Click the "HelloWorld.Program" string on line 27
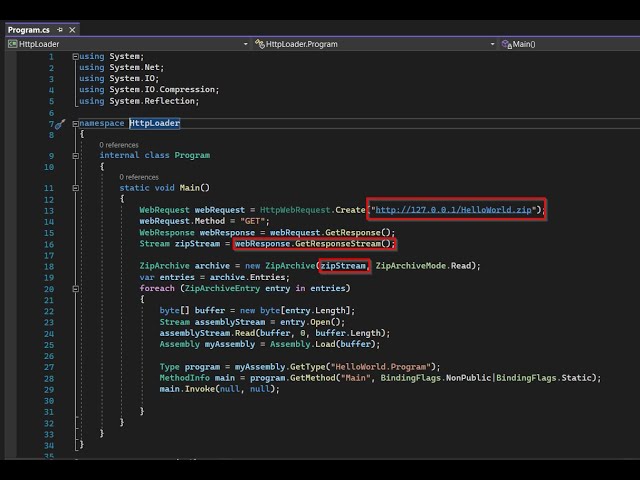The width and height of the screenshot is (640, 480). [x=381, y=367]
